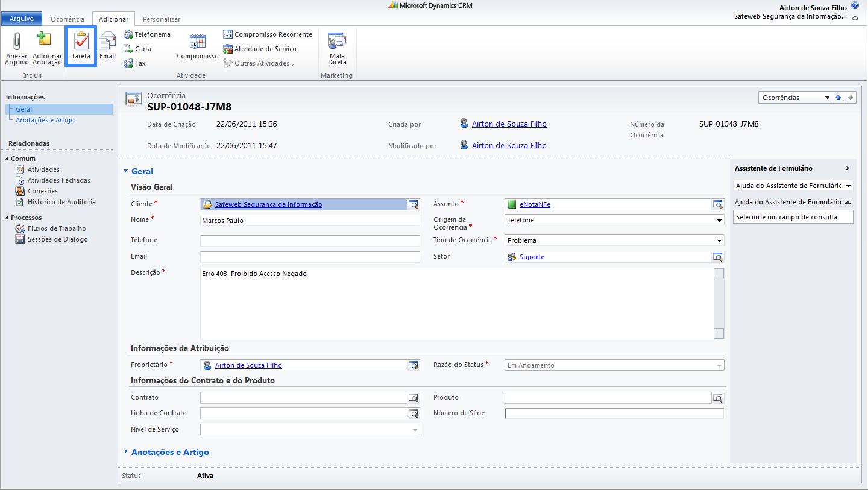Open Contrato field lookup icon
This screenshot has width=868, height=490.
tap(414, 398)
